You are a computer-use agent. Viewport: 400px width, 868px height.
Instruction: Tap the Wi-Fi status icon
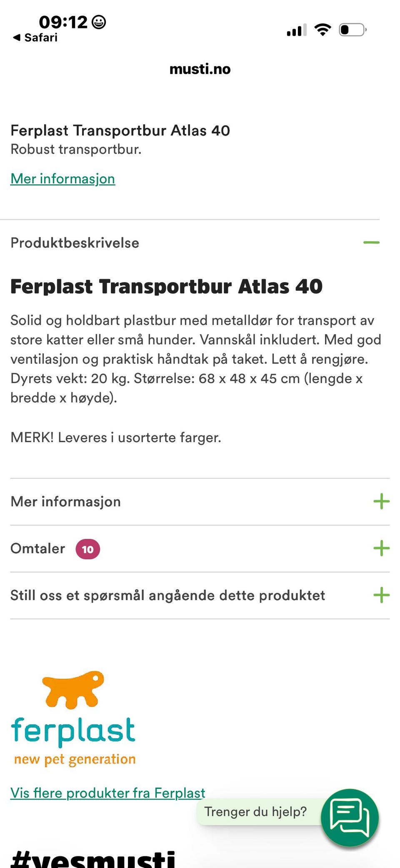[x=322, y=30]
